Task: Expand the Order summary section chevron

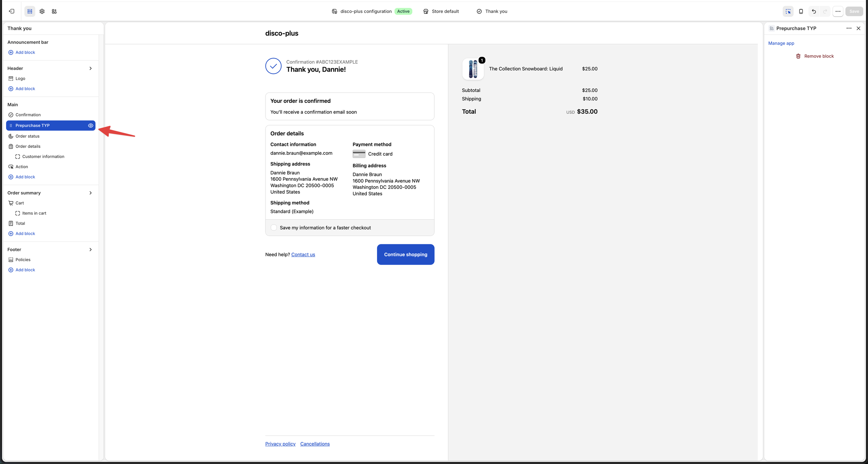Action: tap(91, 193)
